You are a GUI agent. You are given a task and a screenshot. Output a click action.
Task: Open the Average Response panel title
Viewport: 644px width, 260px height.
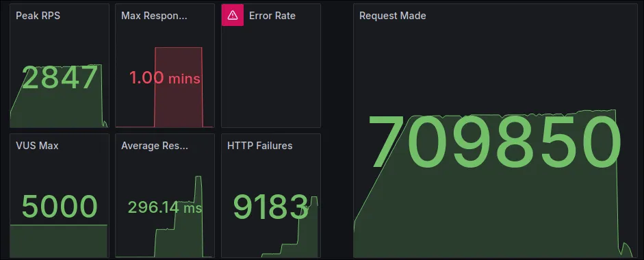(x=155, y=146)
